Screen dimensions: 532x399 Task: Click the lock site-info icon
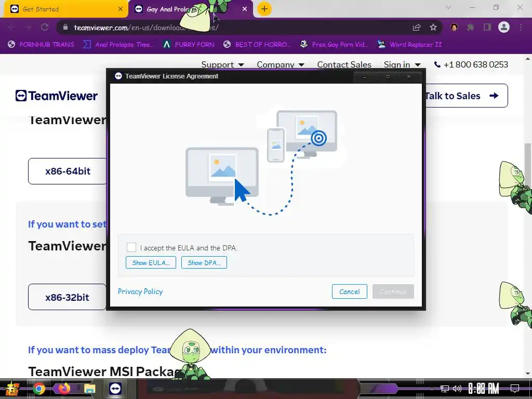pos(65,28)
